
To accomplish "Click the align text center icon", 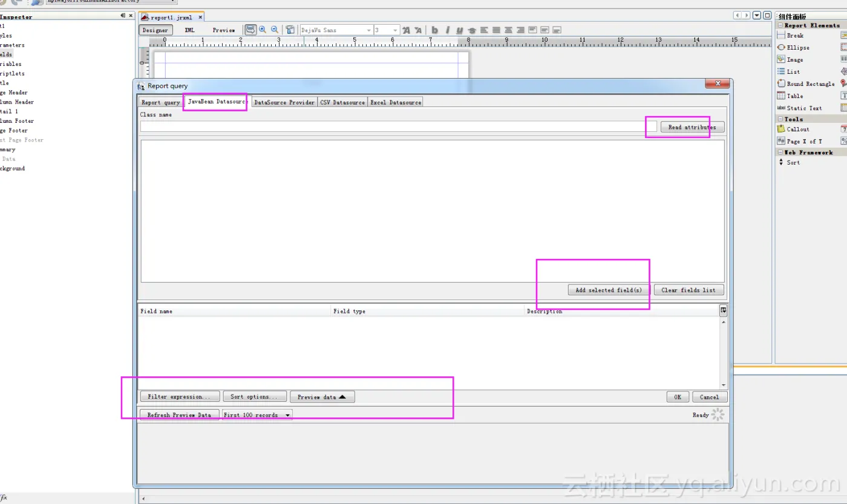I will click(508, 30).
